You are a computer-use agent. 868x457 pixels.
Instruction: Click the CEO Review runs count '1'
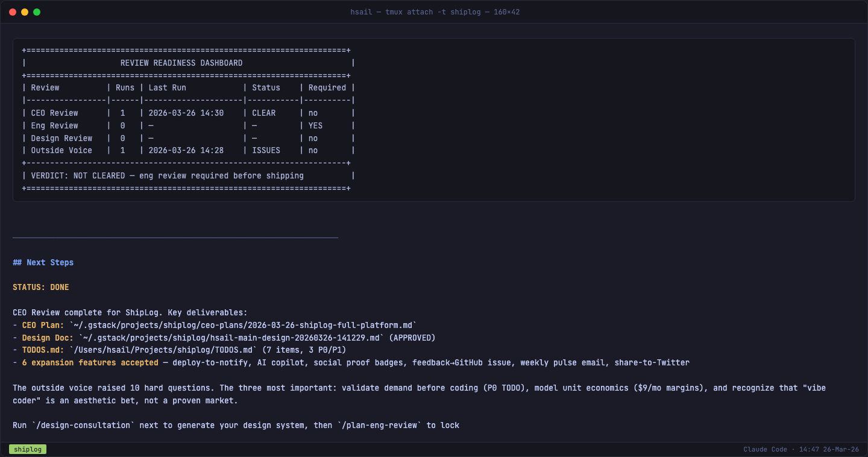click(123, 113)
